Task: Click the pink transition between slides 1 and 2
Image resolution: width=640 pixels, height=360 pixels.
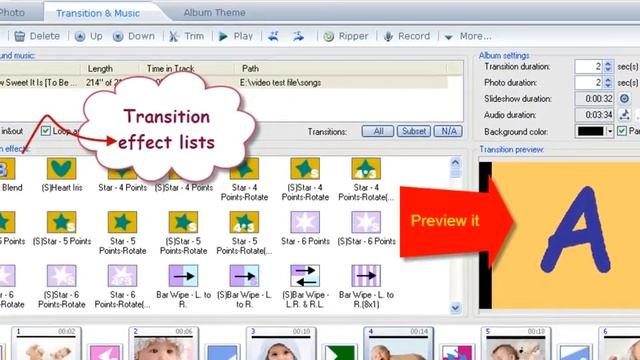Action: click(105, 353)
